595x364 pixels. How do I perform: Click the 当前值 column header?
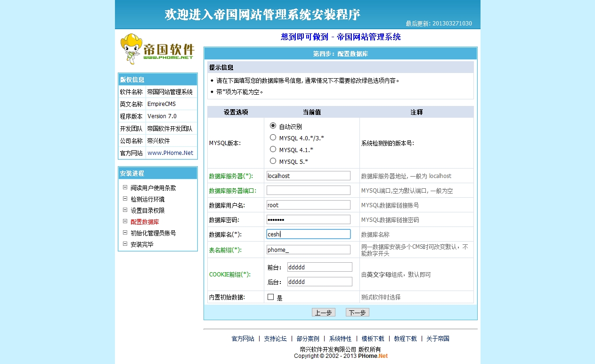pyautogui.click(x=312, y=112)
